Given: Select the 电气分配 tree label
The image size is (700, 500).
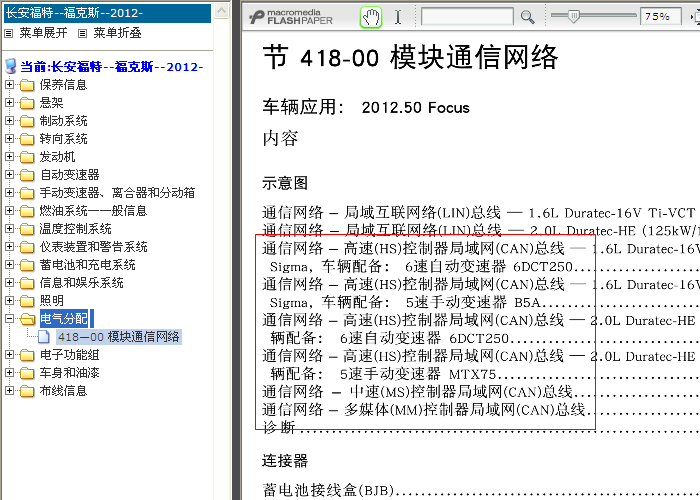Looking at the screenshot, I should [64, 318].
